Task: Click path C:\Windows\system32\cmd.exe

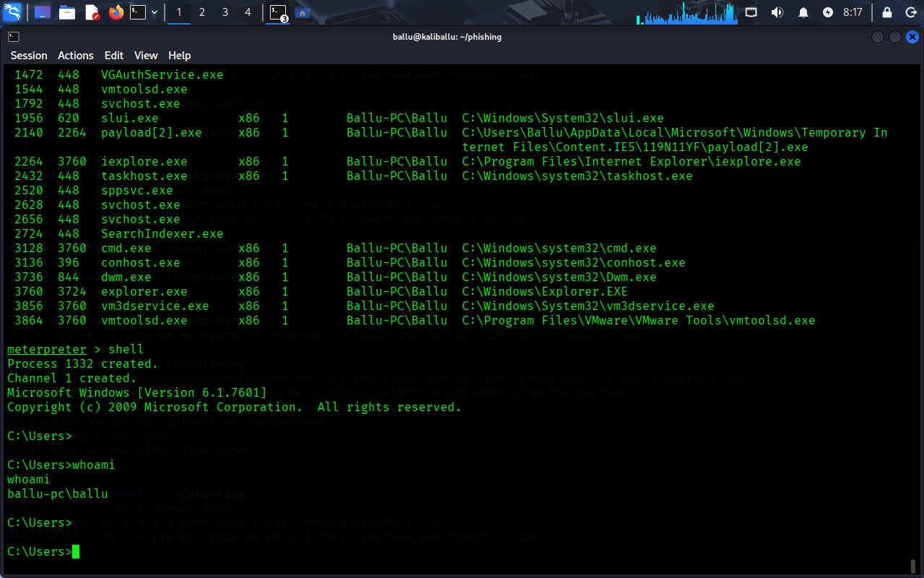Action: click(x=559, y=249)
